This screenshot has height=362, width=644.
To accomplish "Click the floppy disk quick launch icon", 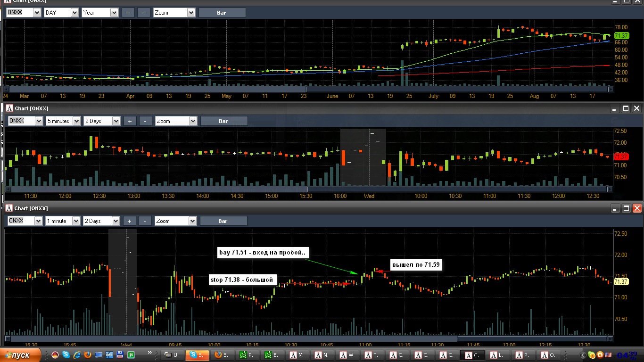I will tap(120, 355).
